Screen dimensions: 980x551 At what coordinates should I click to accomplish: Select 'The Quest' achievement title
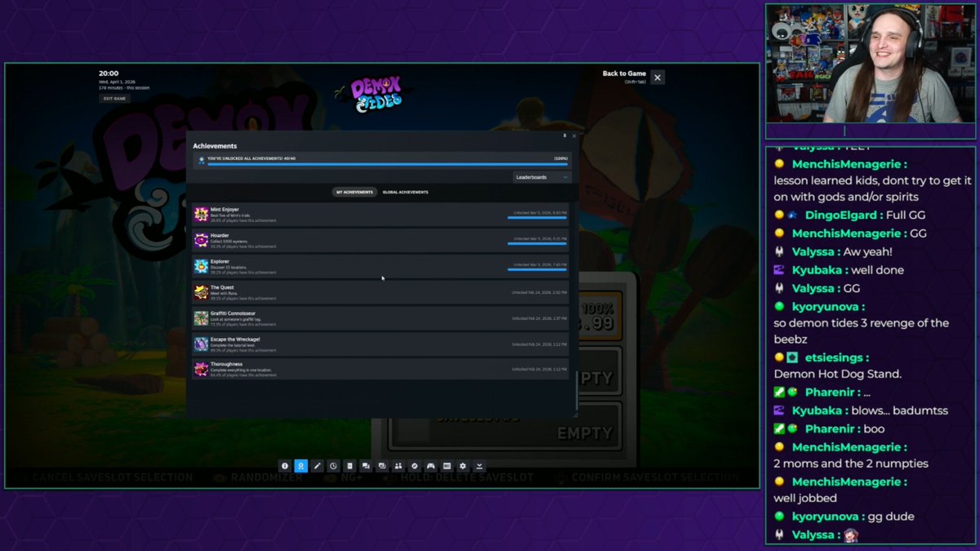(222, 287)
